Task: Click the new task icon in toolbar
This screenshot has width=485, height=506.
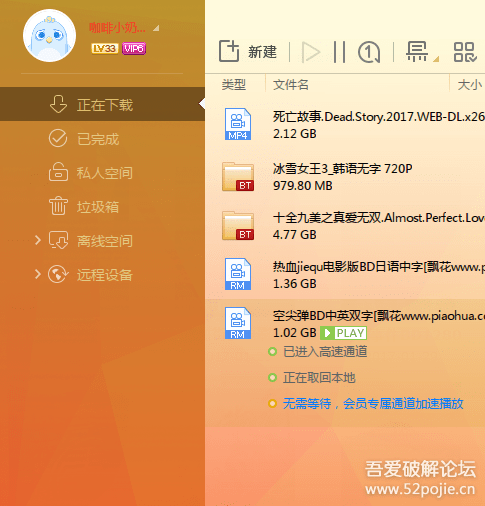Action: coord(229,51)
